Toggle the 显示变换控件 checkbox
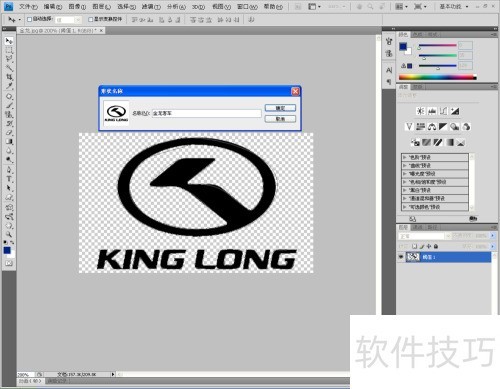500x389 pixels. tap(90, 20)
